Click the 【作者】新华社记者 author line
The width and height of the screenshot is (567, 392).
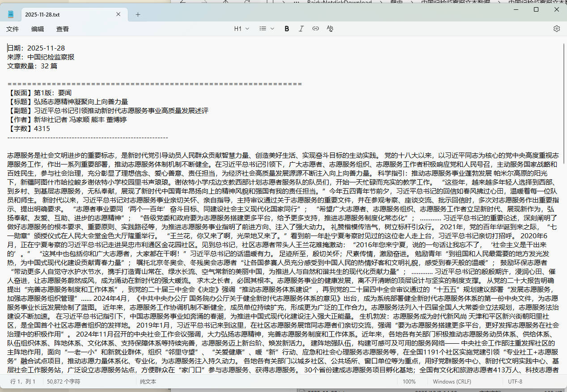(67, 120)
